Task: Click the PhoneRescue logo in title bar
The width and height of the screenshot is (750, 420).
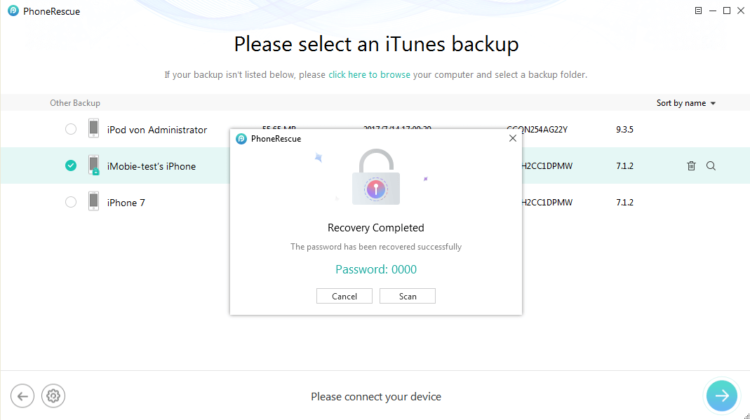Action: (x=13, y=11)
